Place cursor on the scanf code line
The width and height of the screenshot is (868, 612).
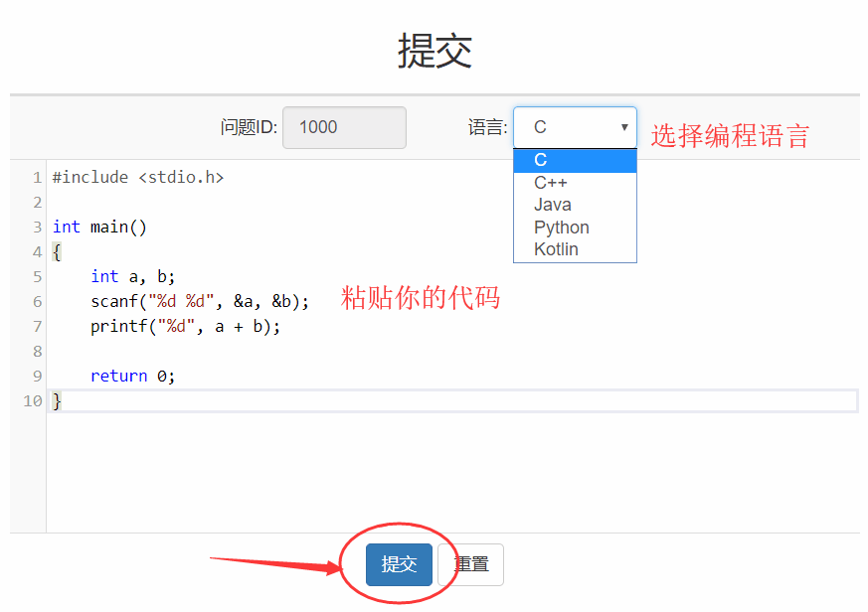200,302
